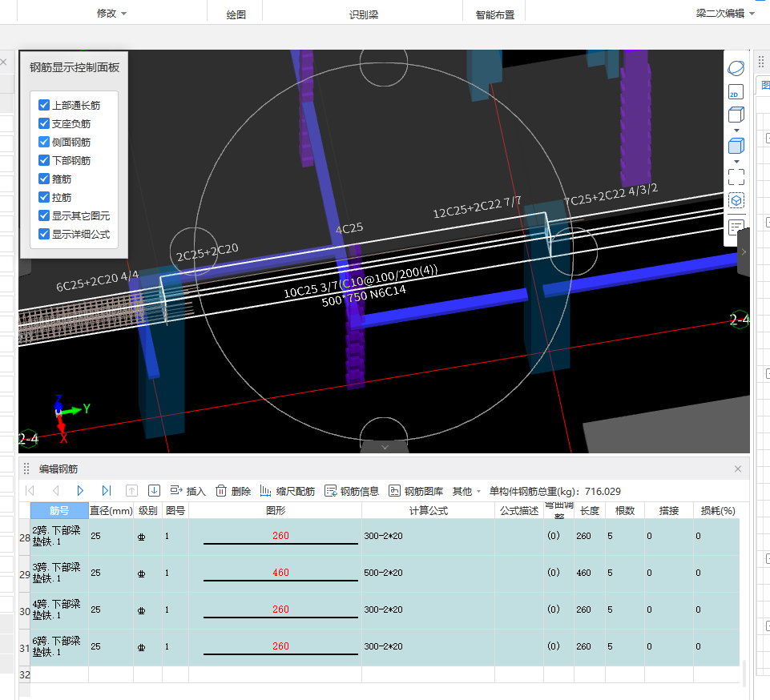This screenshot has height=700, width=770.
Task: Click the XYZ axis gizmo in viewport
Action: pos(71,418)
